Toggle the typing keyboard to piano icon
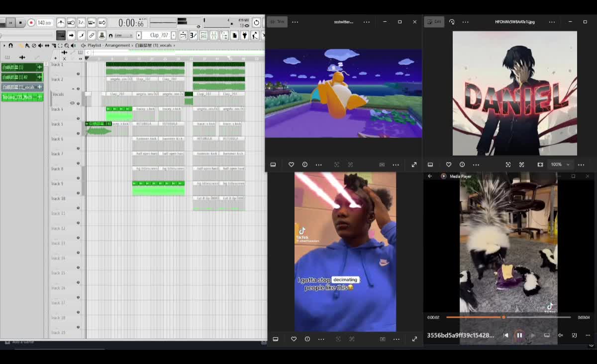 (x=61, y=35)
